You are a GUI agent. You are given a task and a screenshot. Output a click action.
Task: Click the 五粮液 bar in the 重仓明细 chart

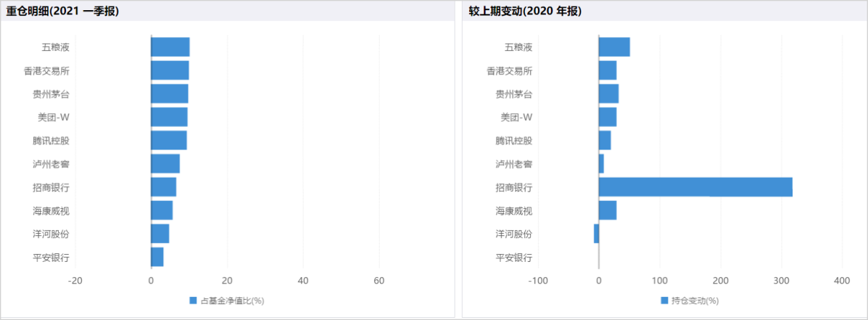pos(170,47)
